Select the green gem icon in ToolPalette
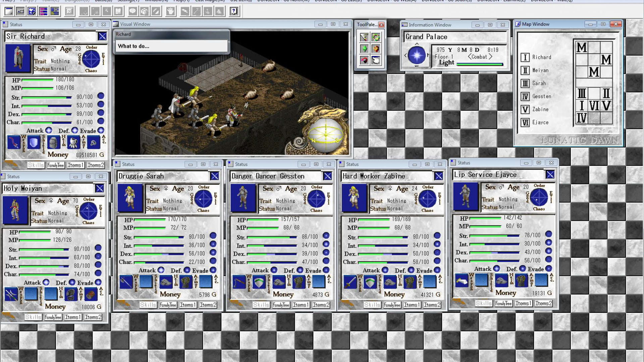The image size is (644, 362). pyautogui.click(x=364, y=49)
